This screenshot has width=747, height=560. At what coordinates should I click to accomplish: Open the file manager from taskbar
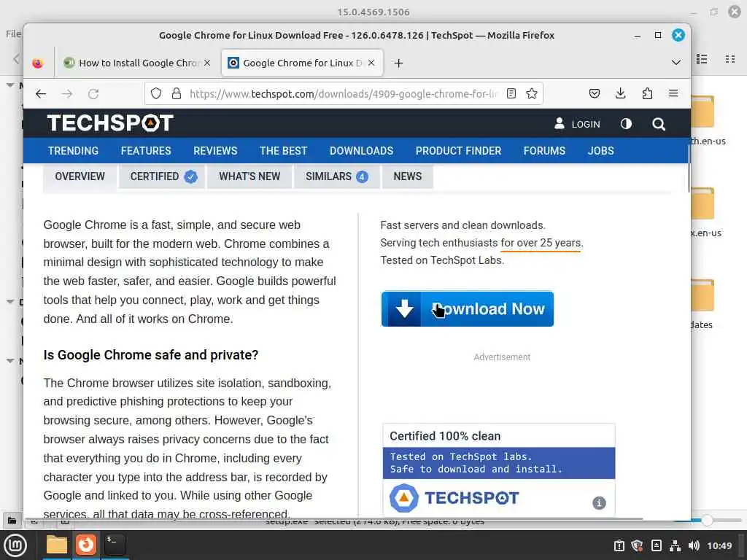[57, 545]
